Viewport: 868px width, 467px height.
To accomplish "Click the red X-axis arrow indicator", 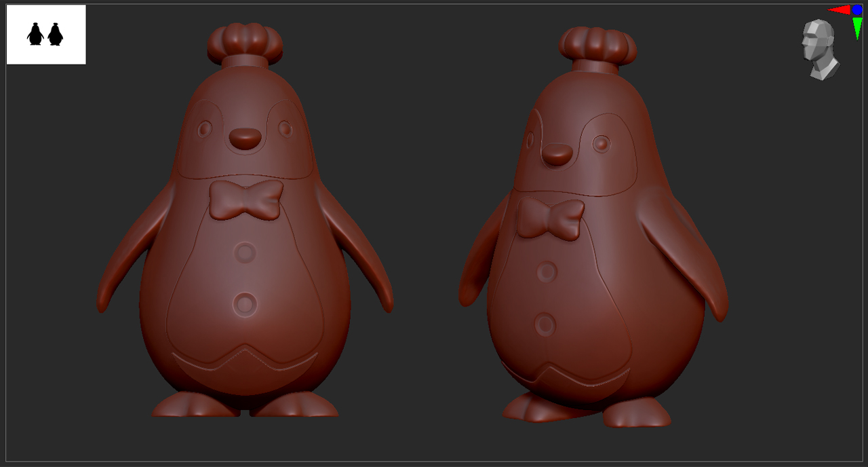I will (x=841, y=10).
